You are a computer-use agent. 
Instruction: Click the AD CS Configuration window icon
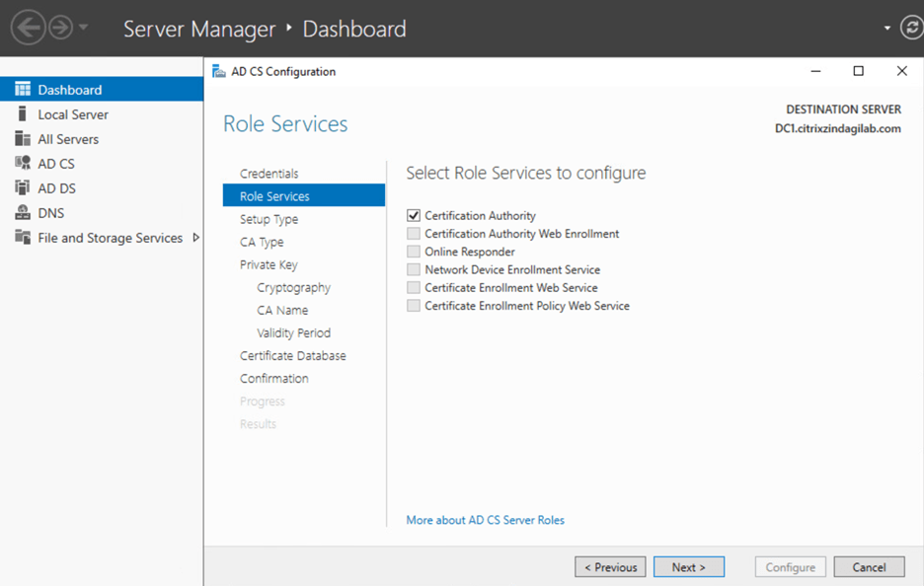coord(218,71)
